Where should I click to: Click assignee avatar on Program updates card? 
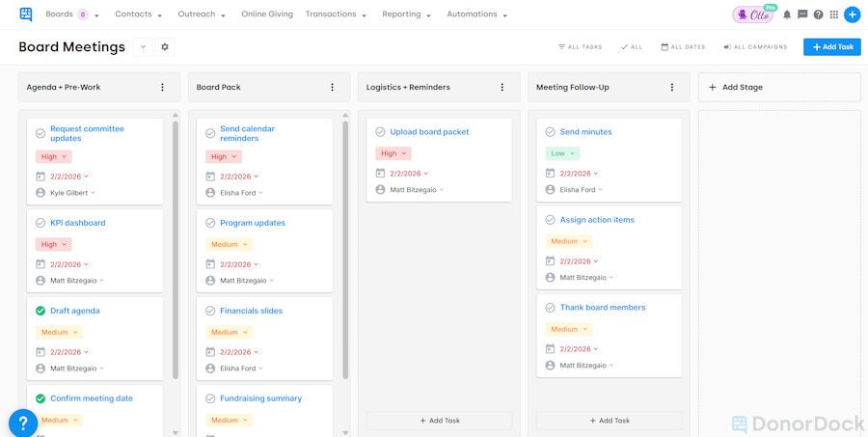(x=210, y=281)
